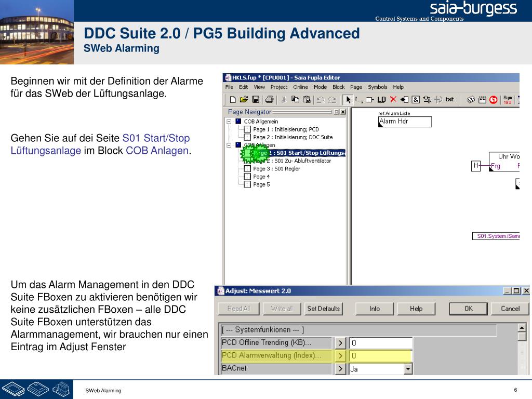Click the & FBox selector icon

[416, 100]
